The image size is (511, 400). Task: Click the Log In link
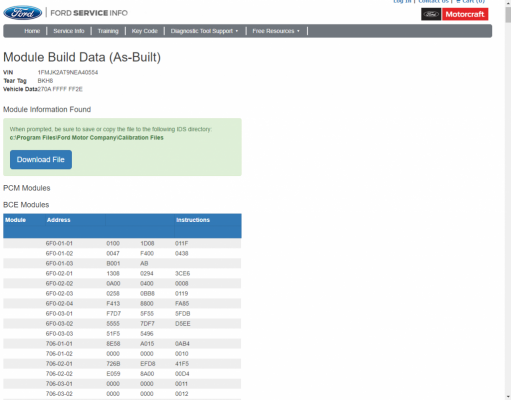point(402,1)
